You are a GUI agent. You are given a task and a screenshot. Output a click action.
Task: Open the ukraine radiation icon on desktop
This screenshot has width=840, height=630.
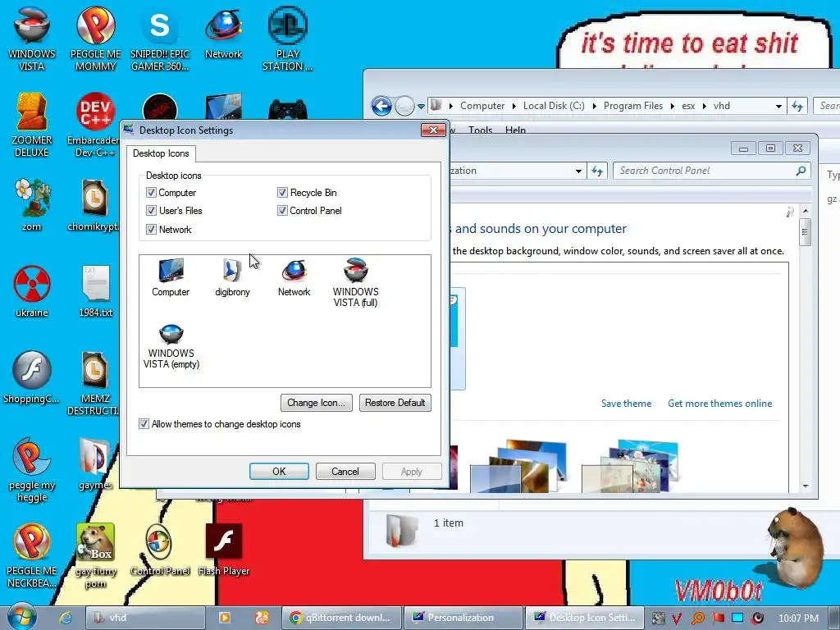click(x=32, y=290)
